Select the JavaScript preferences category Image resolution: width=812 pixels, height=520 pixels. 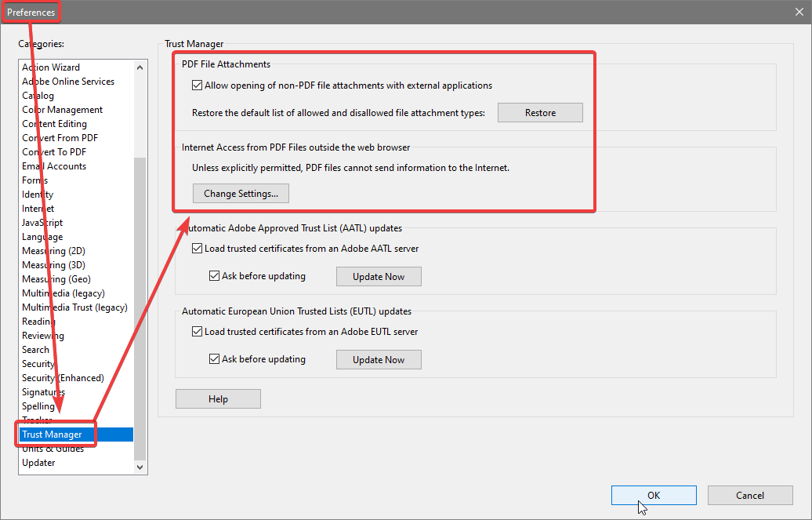coord(42,222)
